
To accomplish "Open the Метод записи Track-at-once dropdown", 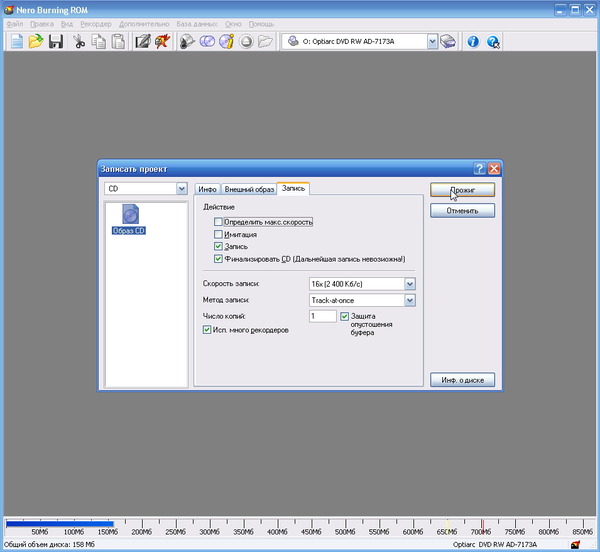I will (410, 300).
